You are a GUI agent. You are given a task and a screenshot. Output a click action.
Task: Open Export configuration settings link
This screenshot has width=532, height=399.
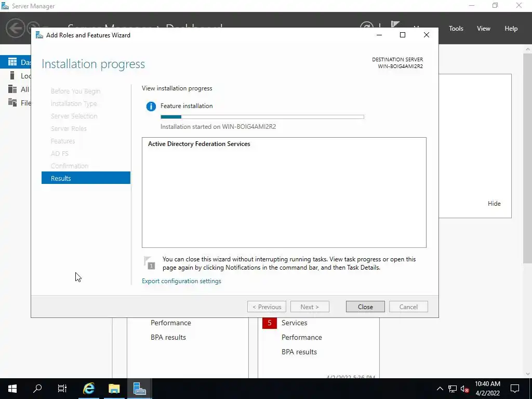[181, 281]
